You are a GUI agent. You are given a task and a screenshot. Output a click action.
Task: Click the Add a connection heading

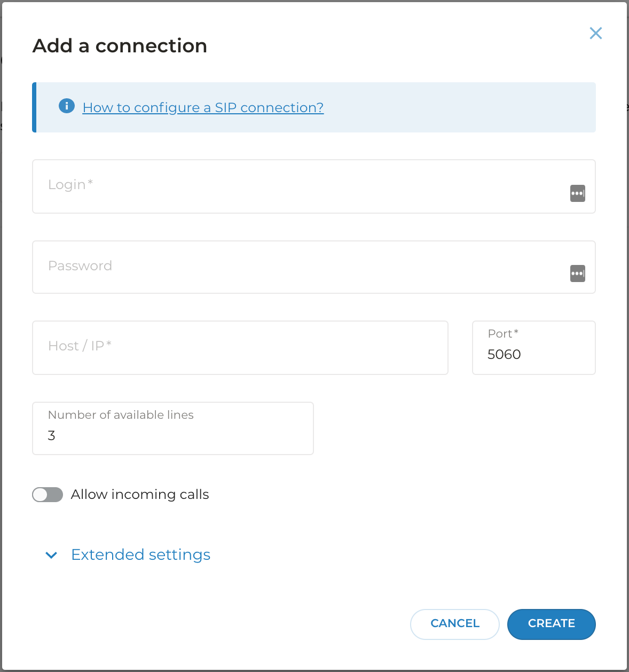pyautogui.click(x=120, y=46)
